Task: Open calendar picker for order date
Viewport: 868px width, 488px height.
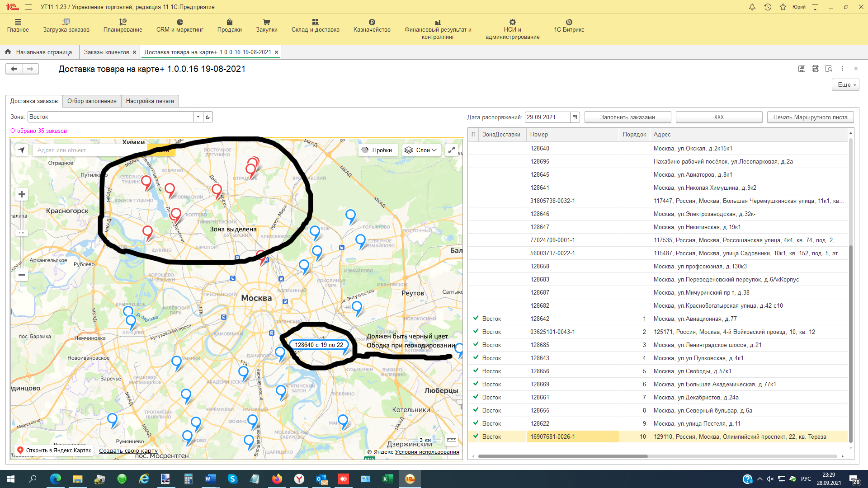Action: pyautogui.click(x=575, y=117)
